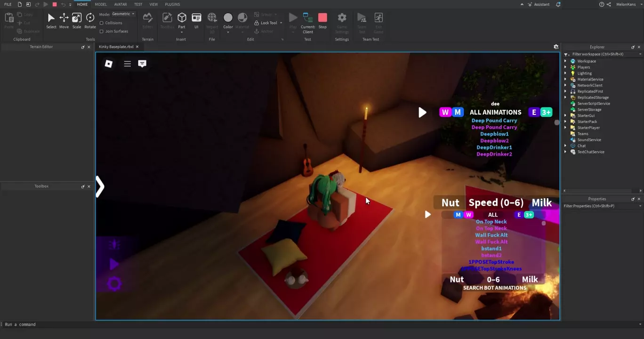Viewport: 644px width, 339px height.
Task: Expand the Workspace tree node
Action: [x=565, y=61]
